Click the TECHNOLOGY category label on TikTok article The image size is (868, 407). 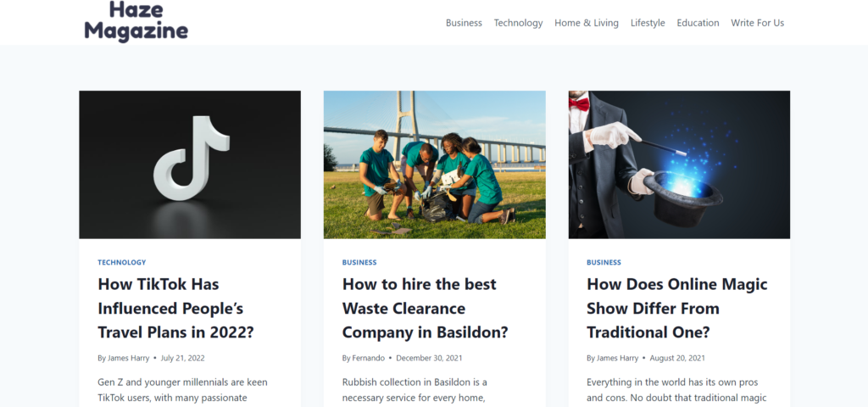pyautogui.click(x=122, y=263)
